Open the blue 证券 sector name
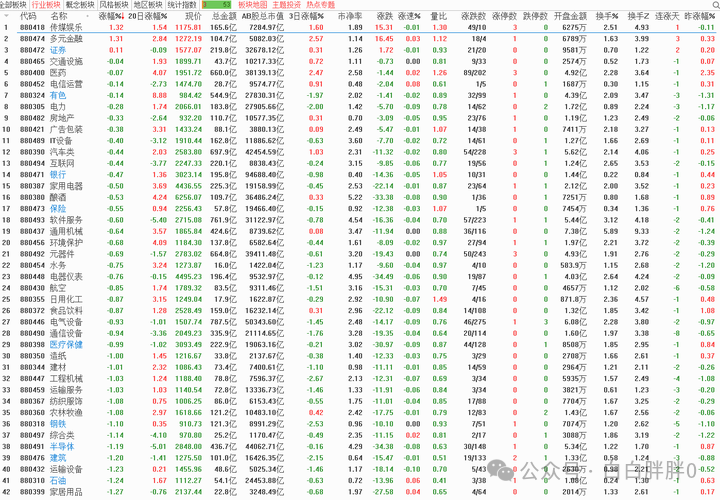 click(58, 50)
